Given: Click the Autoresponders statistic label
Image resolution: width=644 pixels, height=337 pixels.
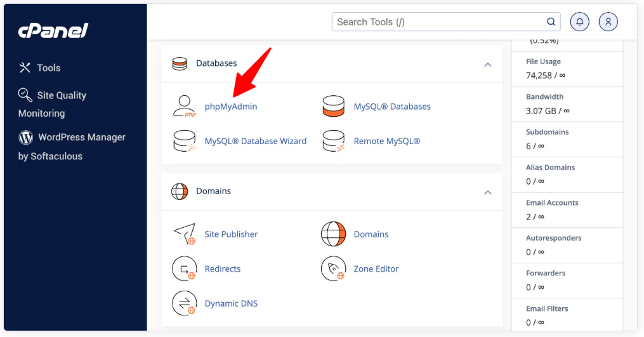Looking at the screenshot, I should click(x=554, y=238).
